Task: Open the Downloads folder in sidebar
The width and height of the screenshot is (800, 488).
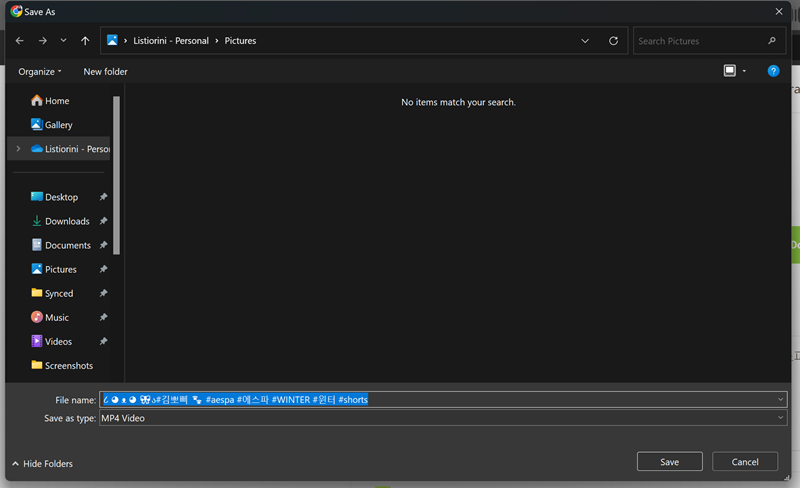Action: point(66,221)
